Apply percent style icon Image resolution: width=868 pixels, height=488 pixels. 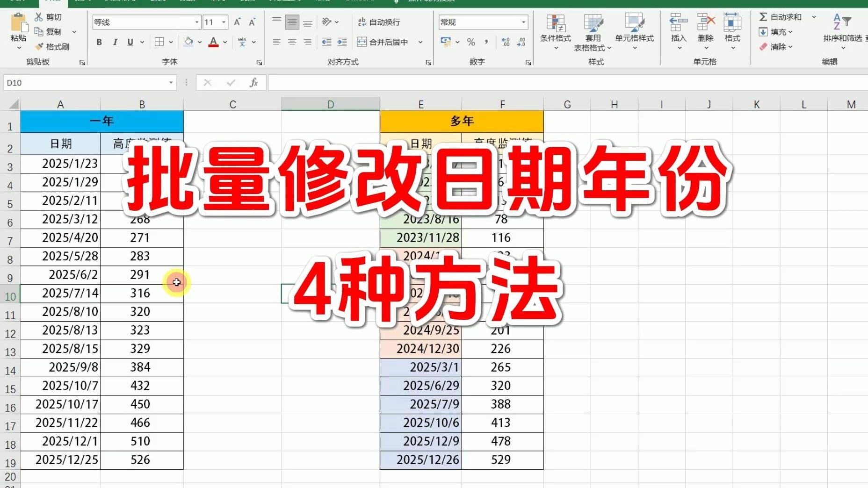point(471,42)
